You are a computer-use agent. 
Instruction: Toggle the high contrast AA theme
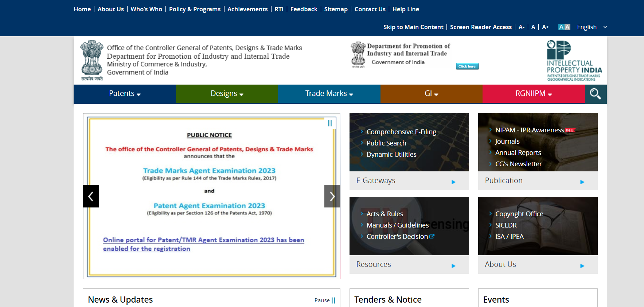pyautogui.click(x=564, y=27)
